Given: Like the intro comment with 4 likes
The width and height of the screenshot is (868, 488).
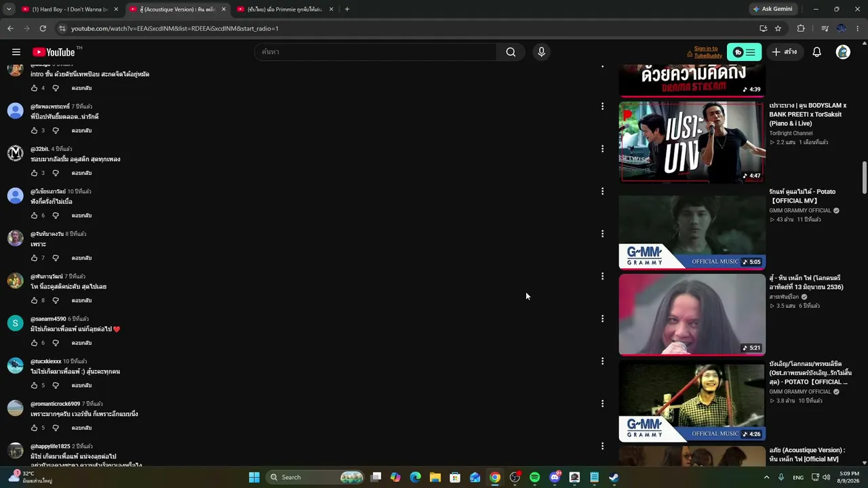Looking at the screenshot, I should tap(34, 88).
